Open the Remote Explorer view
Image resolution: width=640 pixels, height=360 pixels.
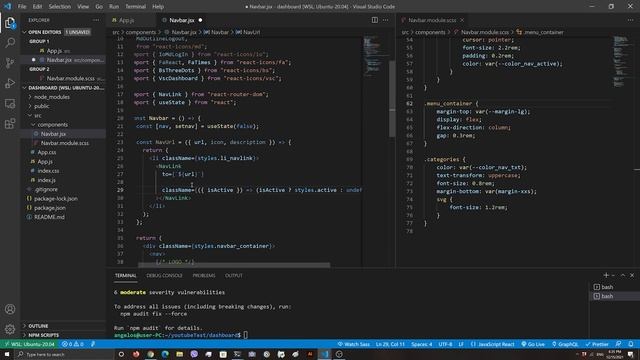coord(10,103)
